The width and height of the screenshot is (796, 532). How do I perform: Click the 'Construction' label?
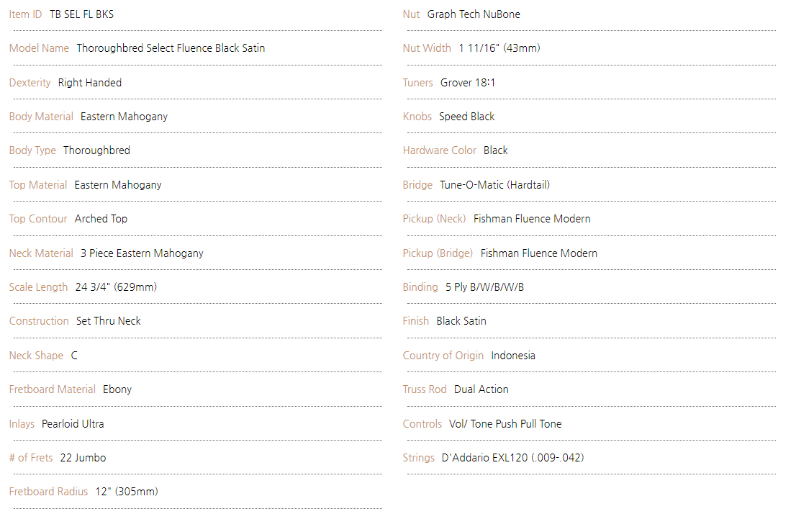tap(39, 321)
